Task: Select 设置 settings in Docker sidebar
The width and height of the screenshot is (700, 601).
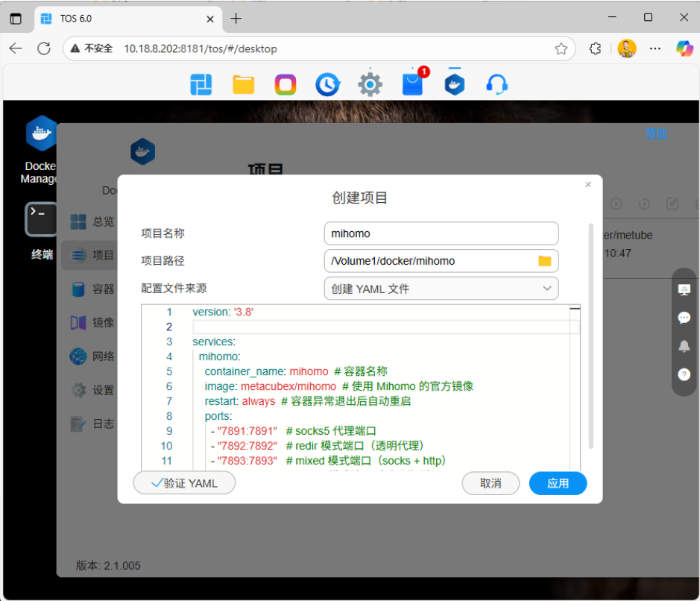Action: pyautogui.click(x=92, y=390)
